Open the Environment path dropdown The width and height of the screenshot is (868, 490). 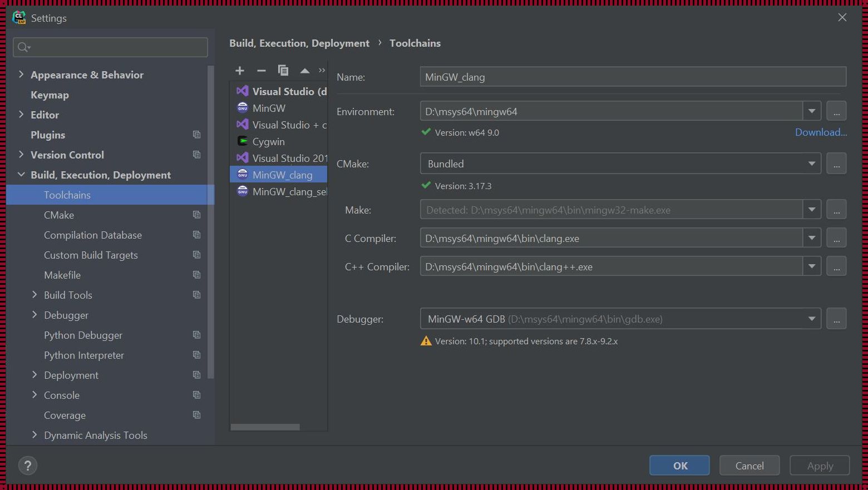click(812, 111)
